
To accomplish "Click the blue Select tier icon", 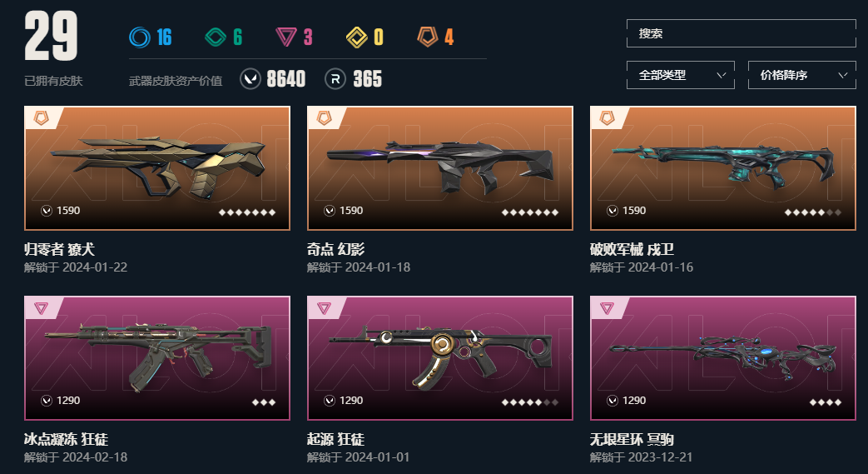I will [140, 37].
